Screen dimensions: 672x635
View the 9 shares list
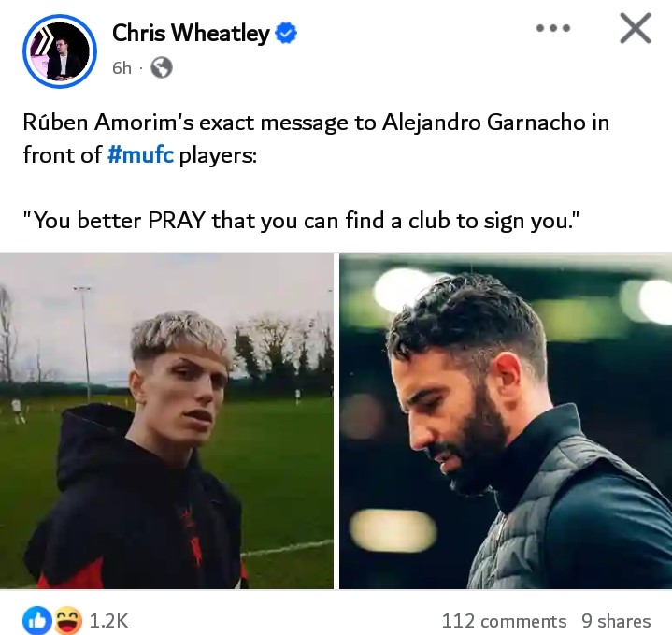[x=616, y=621]
